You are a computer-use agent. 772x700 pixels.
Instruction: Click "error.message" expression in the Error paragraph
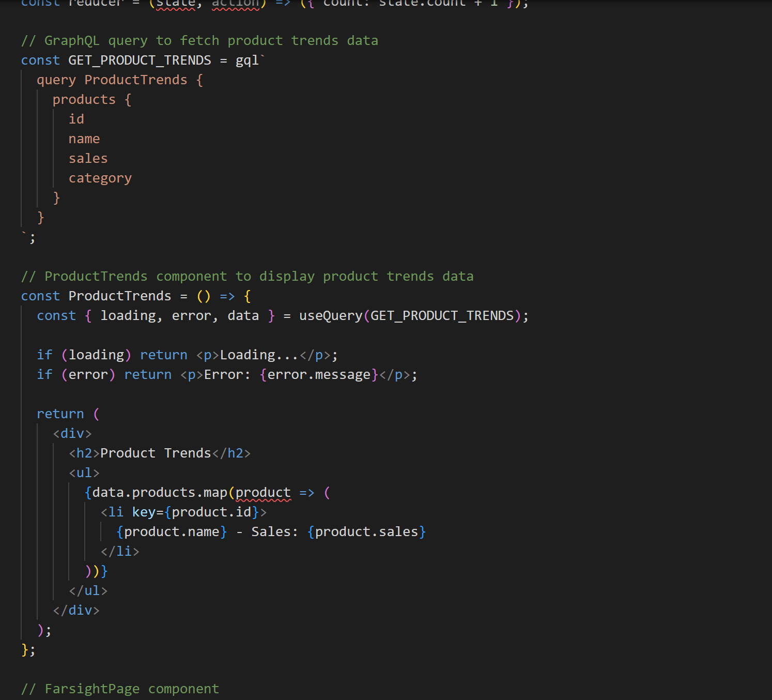319,375
